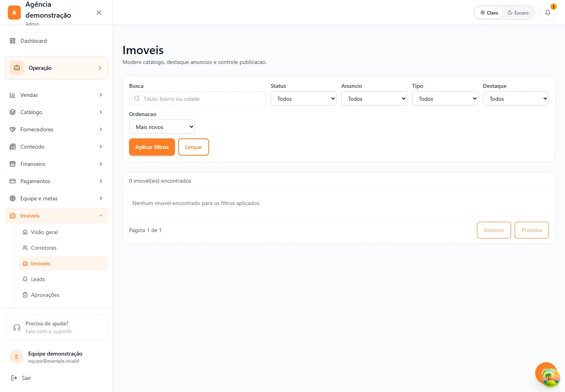Switch to Claro light theme
The height and width of the screenshot is (392, 565).
[489, 13]
